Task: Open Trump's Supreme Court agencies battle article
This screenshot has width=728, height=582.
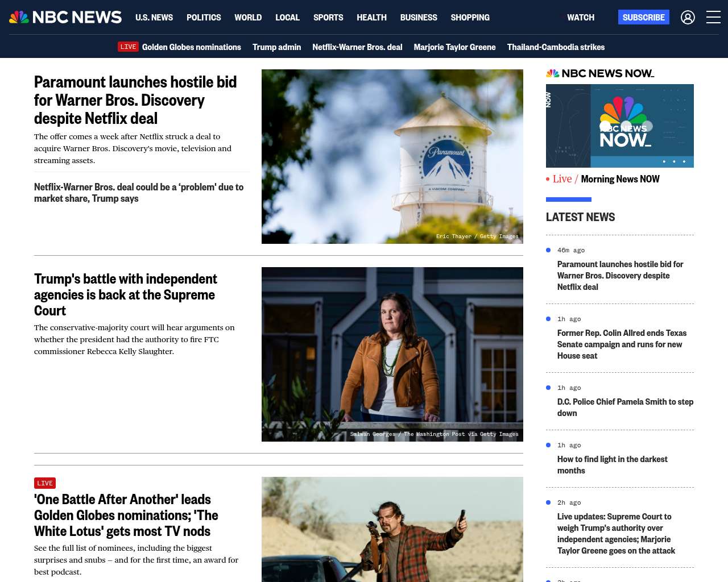Action: click(126, 294)
